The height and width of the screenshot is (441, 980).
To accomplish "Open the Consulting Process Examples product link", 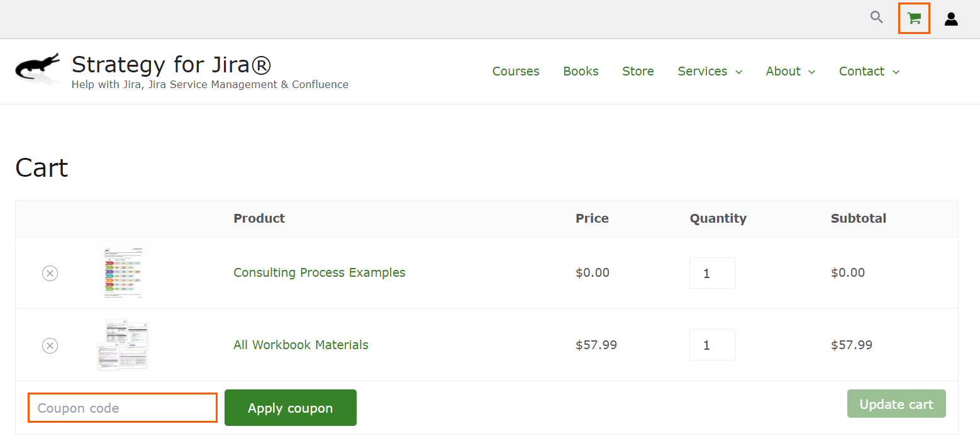I will click(320, 272).
